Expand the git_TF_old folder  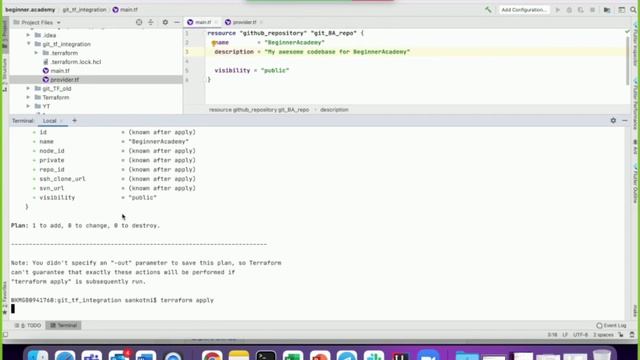[x=28, y=88]
